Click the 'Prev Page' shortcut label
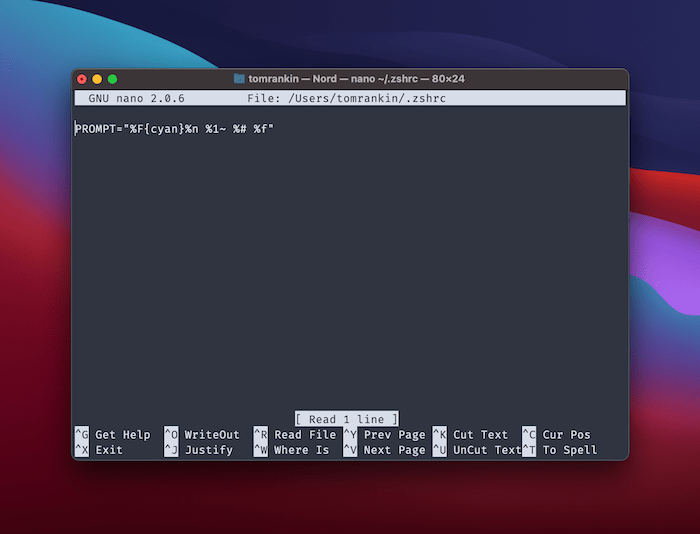 coord(395,434)
